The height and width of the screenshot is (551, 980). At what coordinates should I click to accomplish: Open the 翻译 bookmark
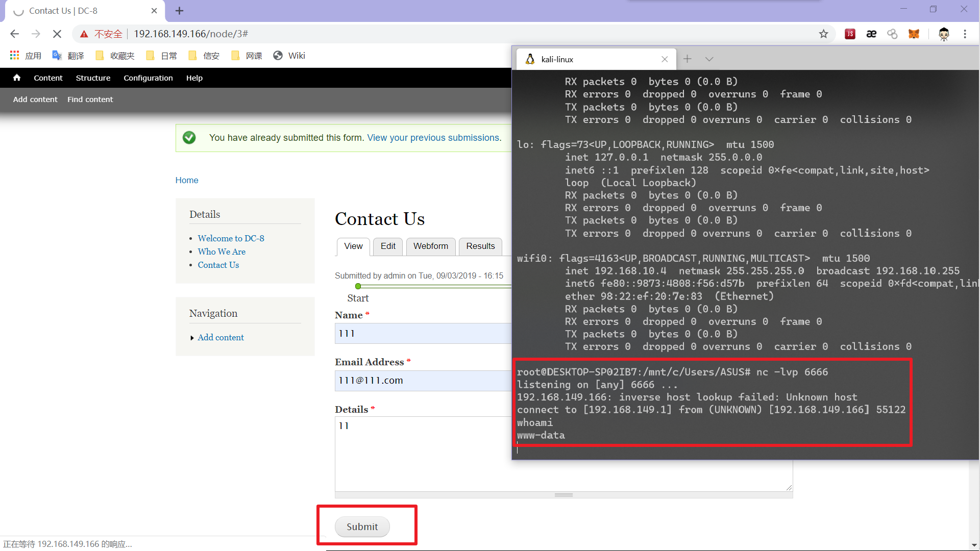click(x=68, y=56)
